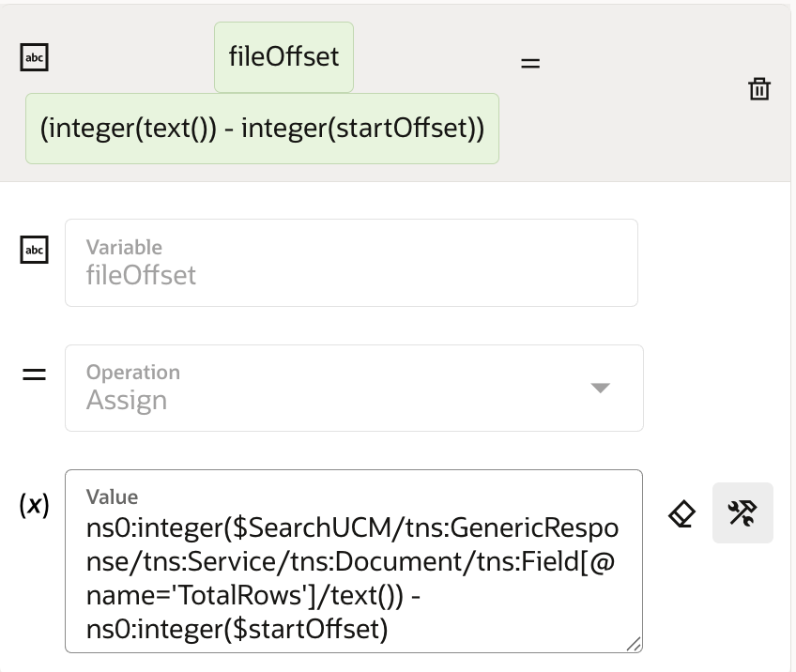Erase the Value expression with eraser icon

(682, 513)
